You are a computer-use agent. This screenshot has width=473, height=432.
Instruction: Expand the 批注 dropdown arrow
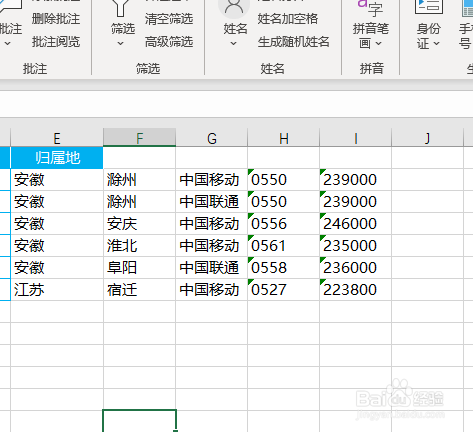tap(7, 44)
